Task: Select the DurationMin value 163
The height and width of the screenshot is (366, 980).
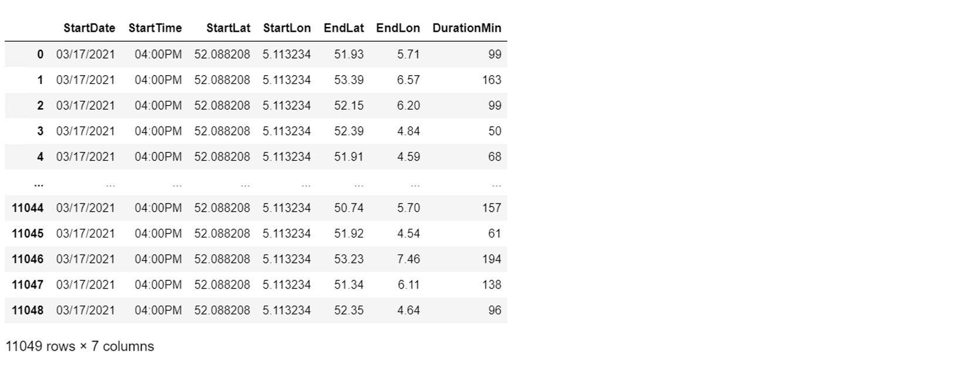Action: (491, 80)
